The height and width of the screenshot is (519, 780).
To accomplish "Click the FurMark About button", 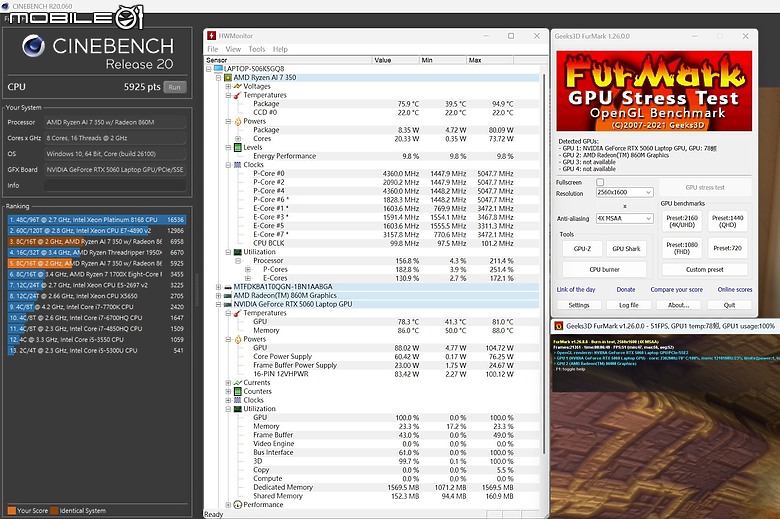I will pos(679,305).
